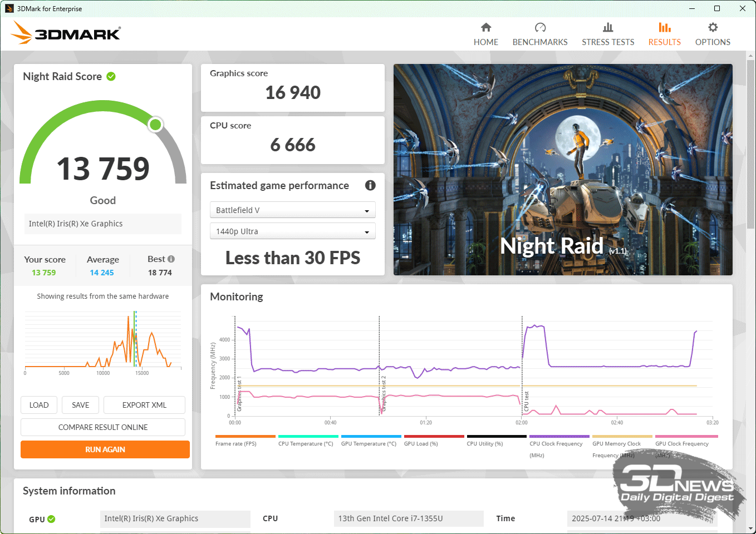Click the "Estimated game performance" heading
This screenshot has width=756, height=534.
(x=279, y=185)
